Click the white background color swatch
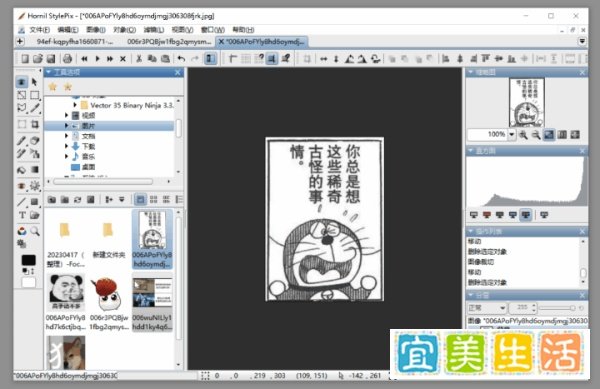The height and width of the screenshot is (389, 600). (x=29, y=282)
